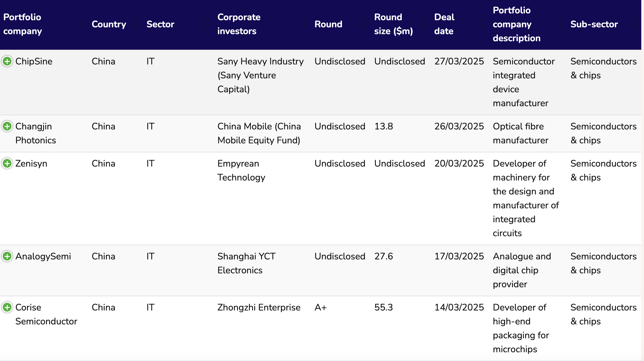This screenshot has width=644, height=361.
Task: Click the Sector column sort arrows
Action: pyautogui.click(x=206, y=24)
